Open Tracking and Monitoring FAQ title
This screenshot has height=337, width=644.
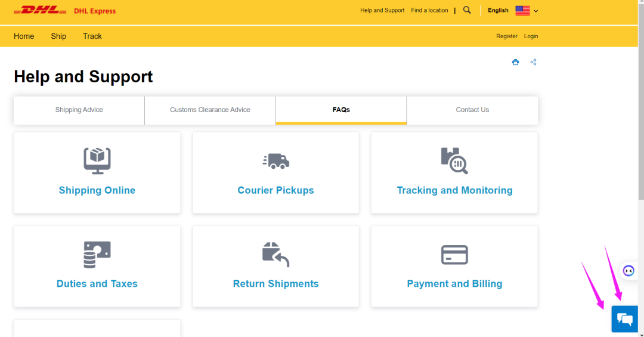[454, 190]
